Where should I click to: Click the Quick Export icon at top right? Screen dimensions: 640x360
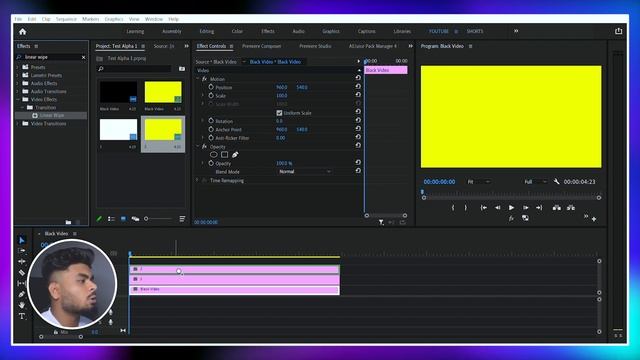618,31
